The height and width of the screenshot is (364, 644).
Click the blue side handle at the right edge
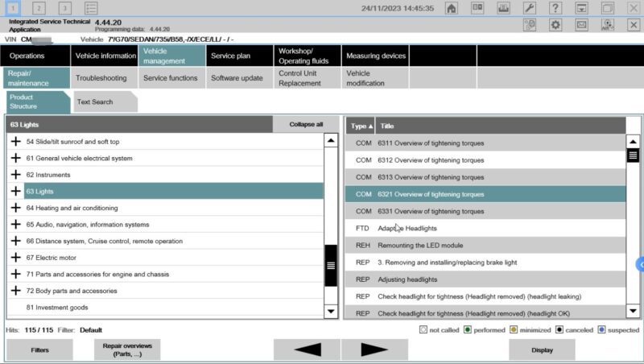640,265
